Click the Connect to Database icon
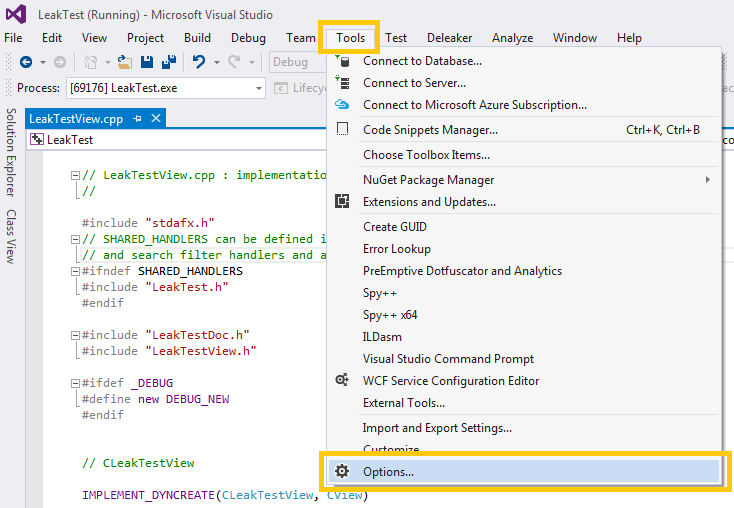This screenshot has width=734, height=508. tap(342, 61)
